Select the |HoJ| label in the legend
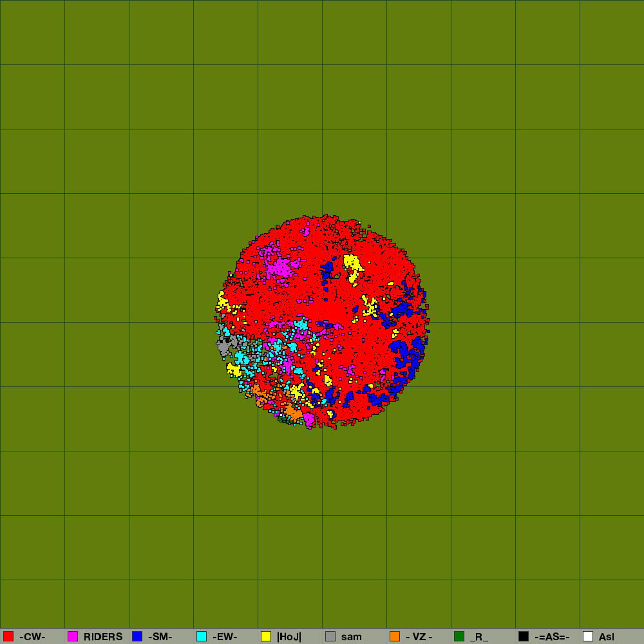This screenshot has height=644, width=644. (289, 637)
